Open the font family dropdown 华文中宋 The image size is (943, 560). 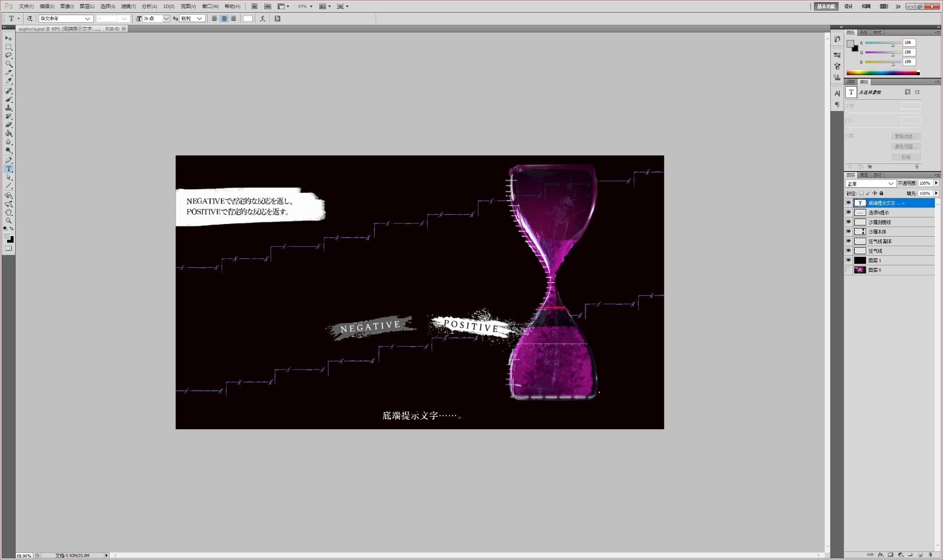66,19
